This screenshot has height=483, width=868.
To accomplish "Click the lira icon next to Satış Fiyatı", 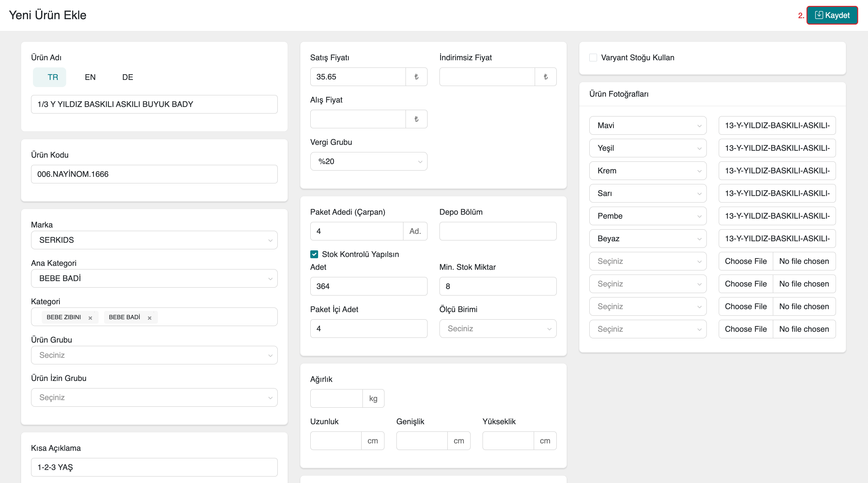I will click(x=416, y=77).
